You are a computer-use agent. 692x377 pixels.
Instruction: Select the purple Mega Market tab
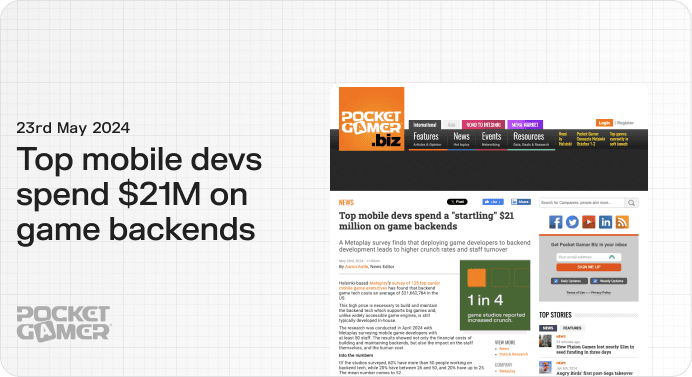pyautogui.click(x=525, y=124)
